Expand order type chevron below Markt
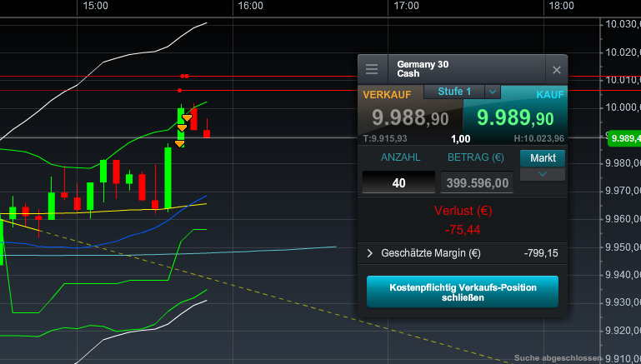 [x=543, y=174]
